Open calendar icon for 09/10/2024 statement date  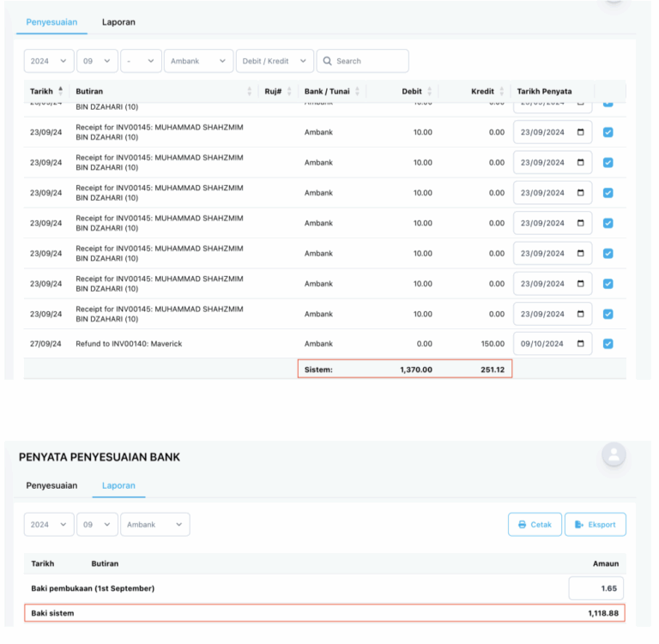(x=580, y=344)
